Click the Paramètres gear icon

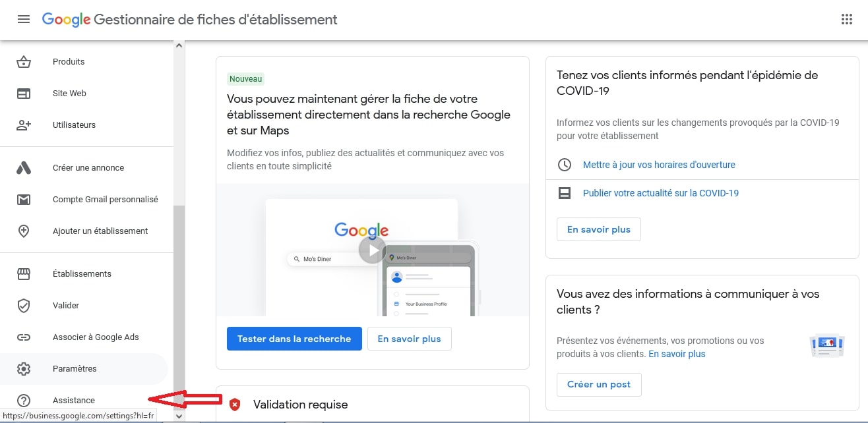pos(24,369)
